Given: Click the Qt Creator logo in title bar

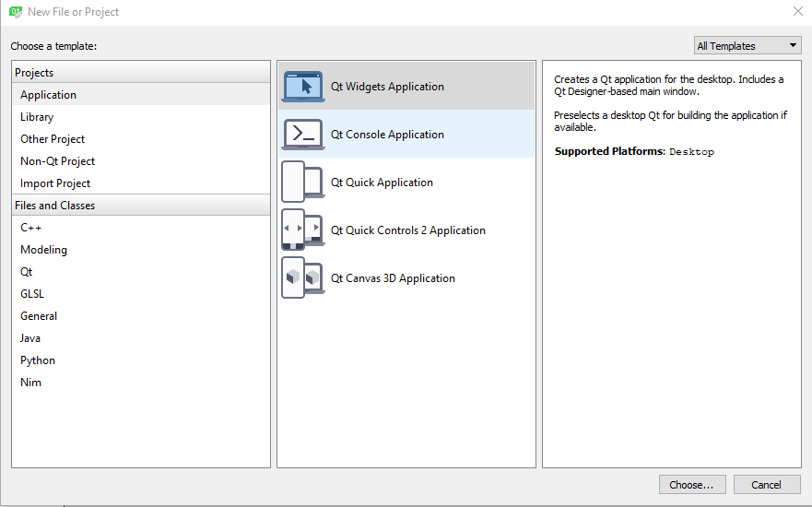Looking at the screenshot, I should 16,11.
